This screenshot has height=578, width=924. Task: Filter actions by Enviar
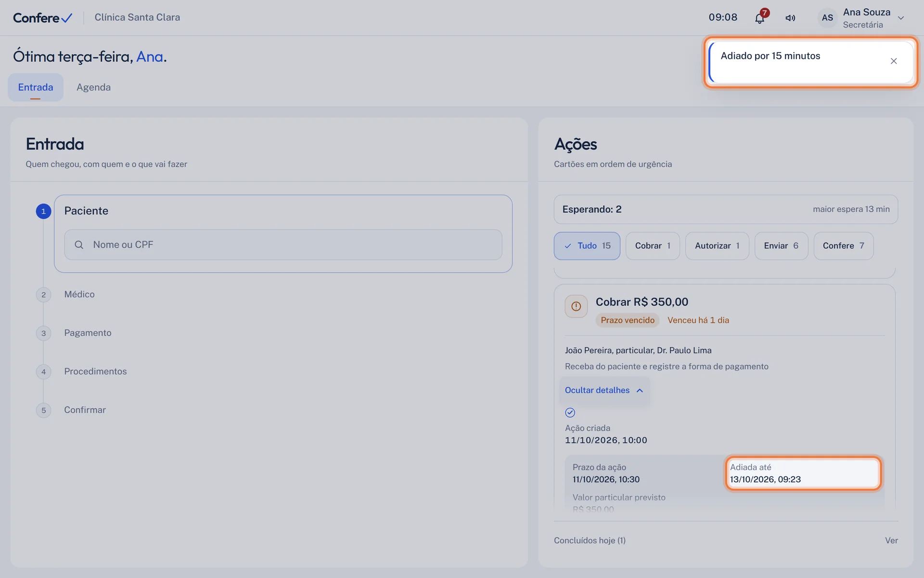click(781, 246)
